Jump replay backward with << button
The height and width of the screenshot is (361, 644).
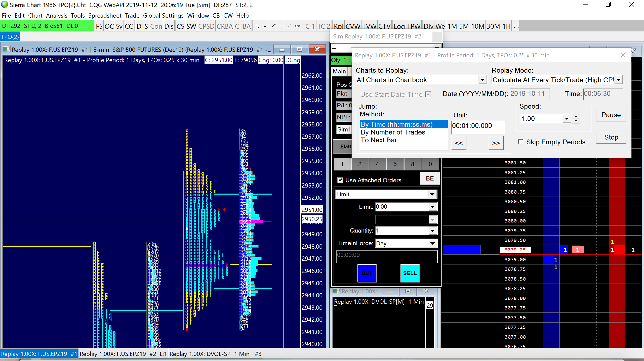point(459,143)
